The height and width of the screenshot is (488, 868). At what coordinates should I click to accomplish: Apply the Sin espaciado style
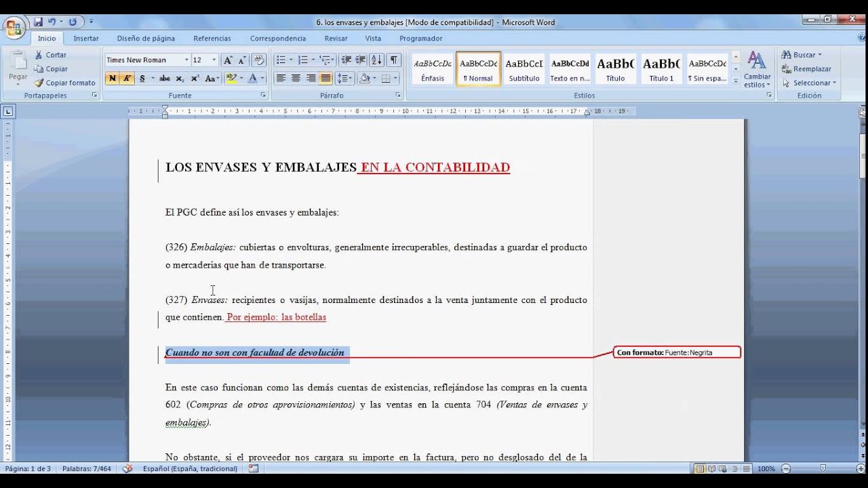point(707,68)
